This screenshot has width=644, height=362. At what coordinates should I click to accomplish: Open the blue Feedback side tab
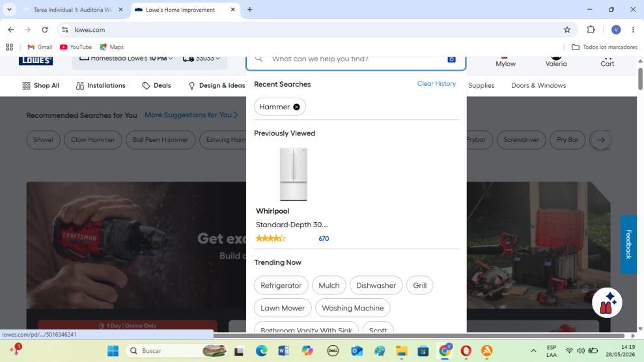(x=628, y=244)
